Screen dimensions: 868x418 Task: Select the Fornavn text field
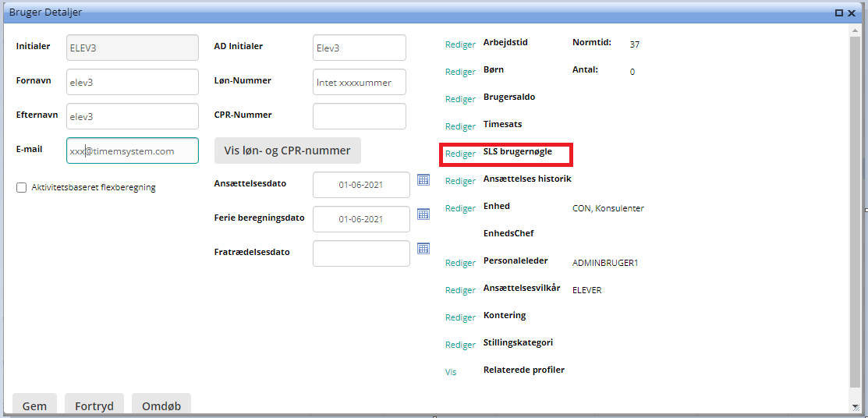[x=133, y=82]
